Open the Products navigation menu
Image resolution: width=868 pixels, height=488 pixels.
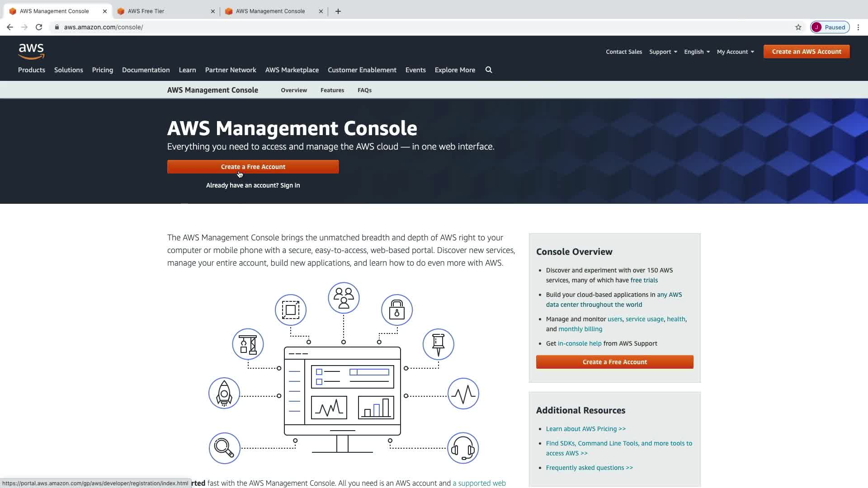point(32,70)
